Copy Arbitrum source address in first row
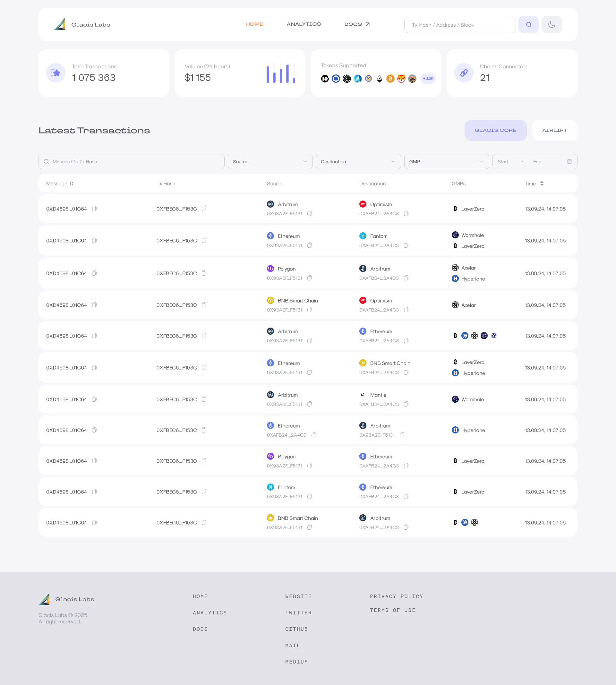The width and height of the screenshot is (616, 685). coord(309,214)
